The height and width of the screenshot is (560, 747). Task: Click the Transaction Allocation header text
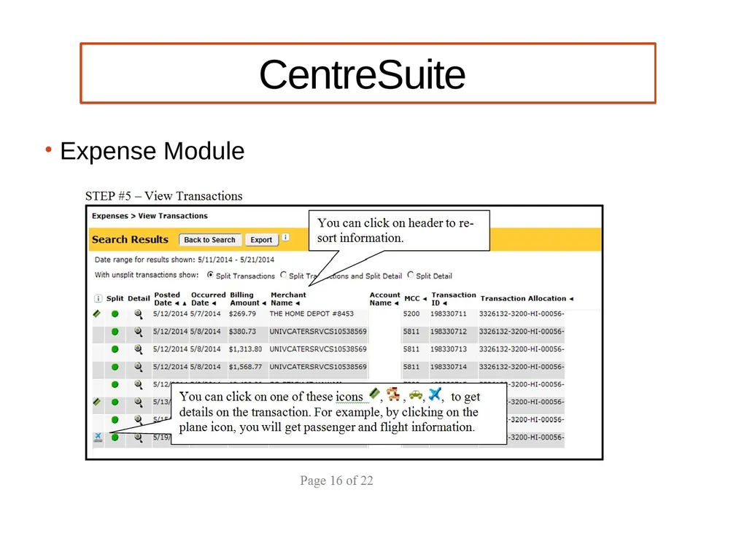tap(523, 298)
